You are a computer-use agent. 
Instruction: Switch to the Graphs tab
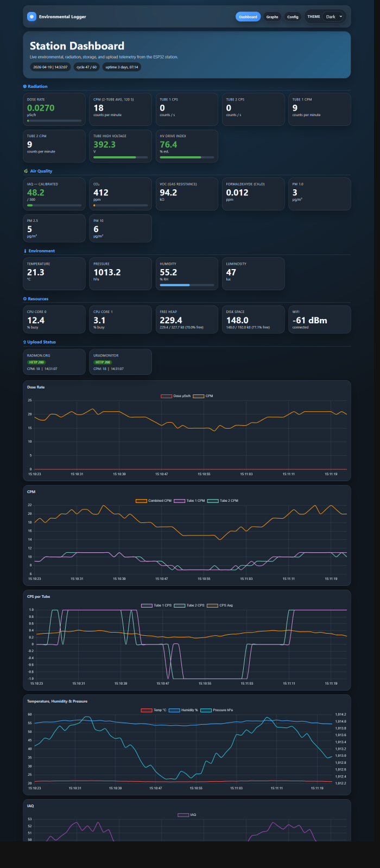point(272,17)
